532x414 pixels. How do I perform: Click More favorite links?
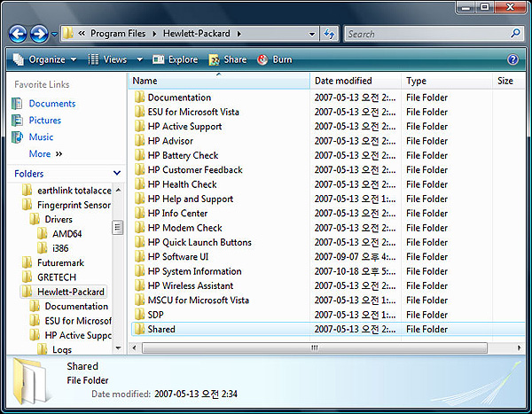(45, 153)
